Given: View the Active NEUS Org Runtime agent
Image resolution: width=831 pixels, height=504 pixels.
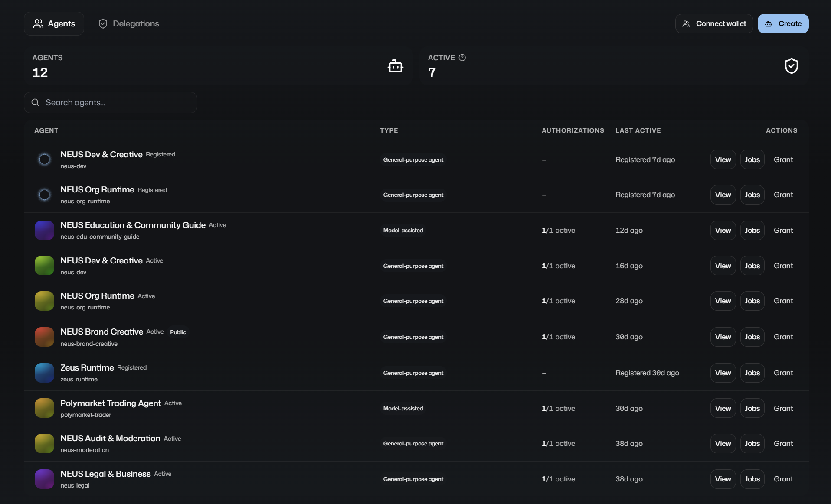Looking at the screenshot, I should [723, 301].
